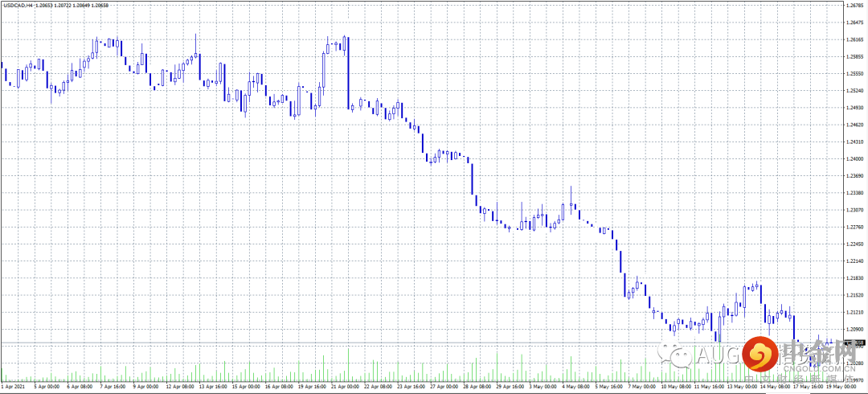
Task: Click the 1.26475 price axis label
Action: 855,23
